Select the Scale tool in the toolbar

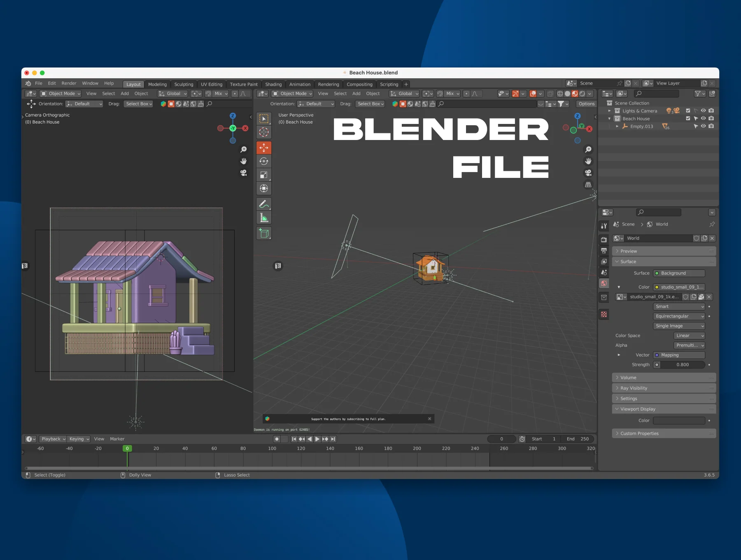click(x=264, y=175)
